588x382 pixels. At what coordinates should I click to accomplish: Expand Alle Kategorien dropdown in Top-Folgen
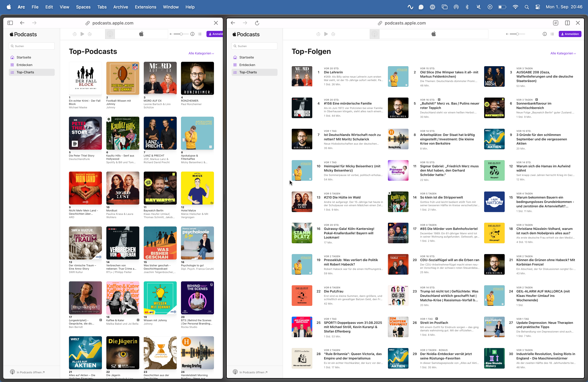(563, 53)
